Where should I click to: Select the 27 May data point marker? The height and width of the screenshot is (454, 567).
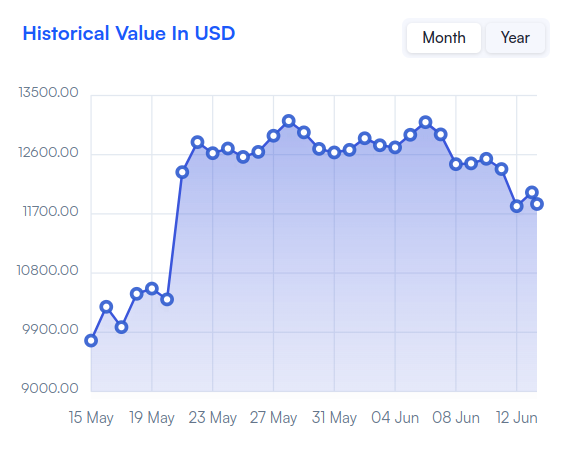273,136
